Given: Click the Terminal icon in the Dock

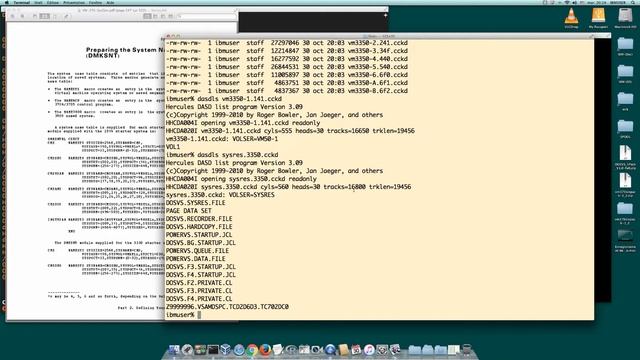Looking at the screenshot, I should [213, 349].
